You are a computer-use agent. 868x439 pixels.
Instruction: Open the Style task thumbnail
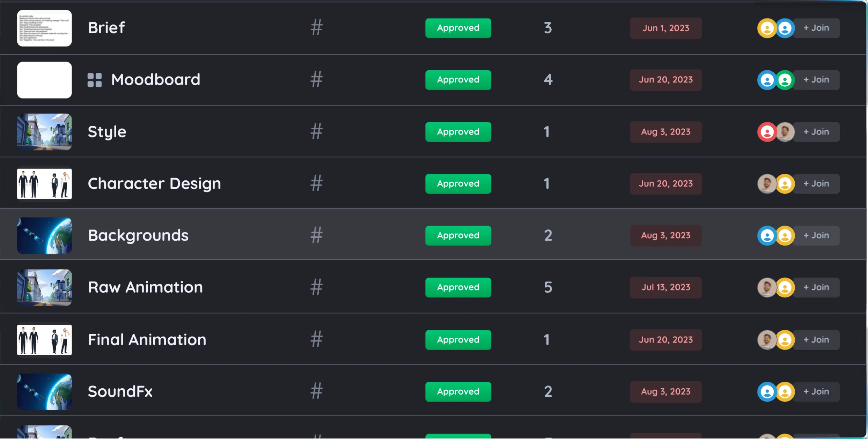coord(44,132)
